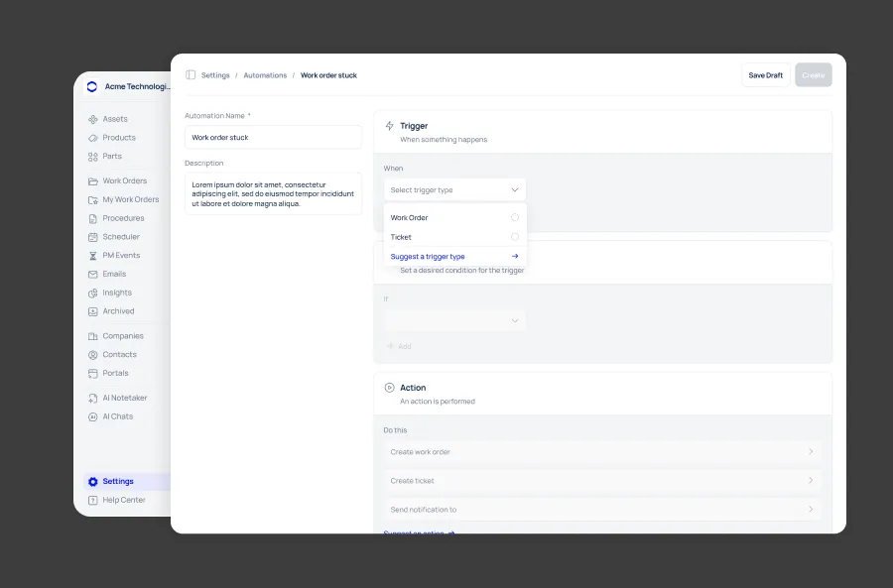The image size is (893, 588).
Task: Select the Ticket radio button
Action: click(515, 237)
